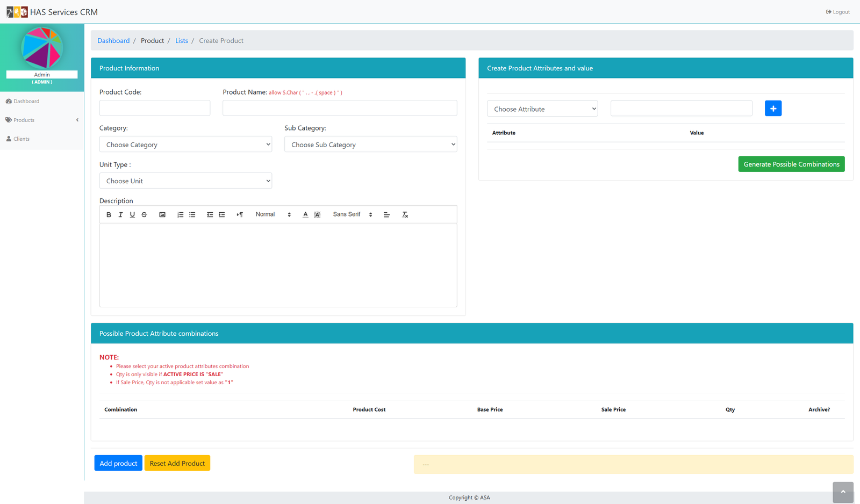Open Clients from the sidebar
This screenshot has width=860, height=504.
point(21,139)
